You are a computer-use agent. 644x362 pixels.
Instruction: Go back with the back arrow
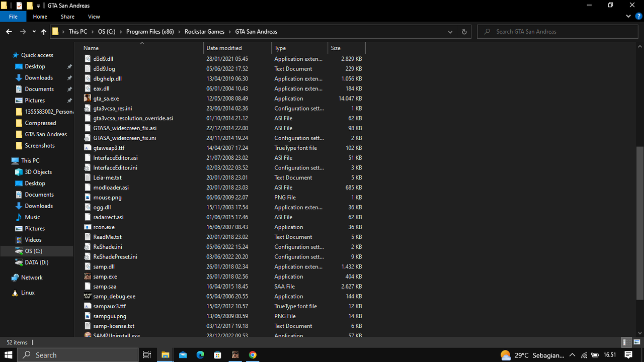point(9,32)
